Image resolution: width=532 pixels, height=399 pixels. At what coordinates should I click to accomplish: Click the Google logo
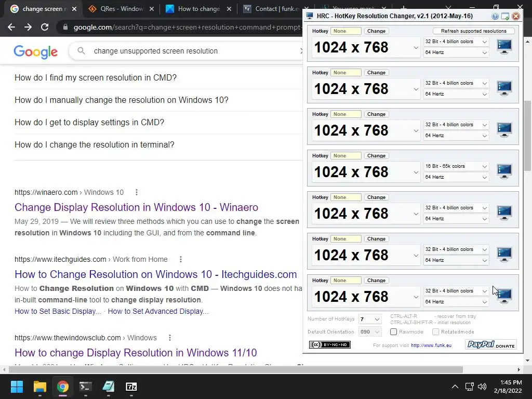(36, 51)
